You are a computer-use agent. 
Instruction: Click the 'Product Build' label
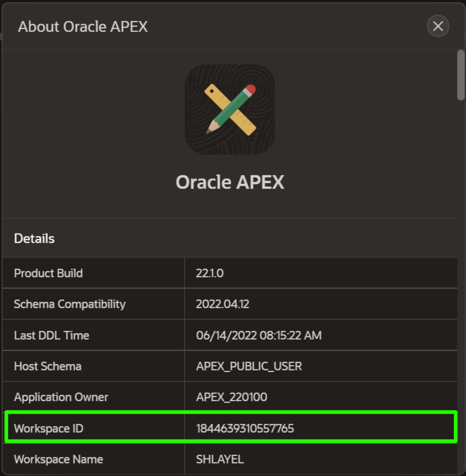pyautogui.click(x=49, y=273)
